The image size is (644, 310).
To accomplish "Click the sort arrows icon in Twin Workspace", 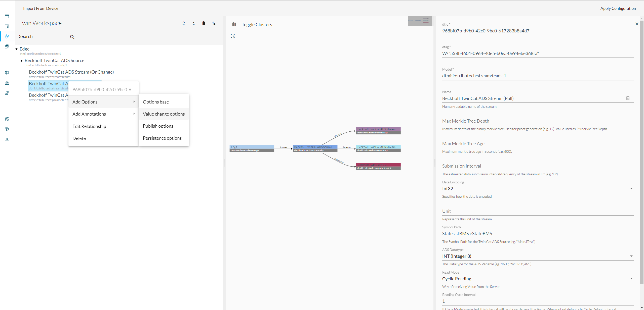I will (214, 23).
